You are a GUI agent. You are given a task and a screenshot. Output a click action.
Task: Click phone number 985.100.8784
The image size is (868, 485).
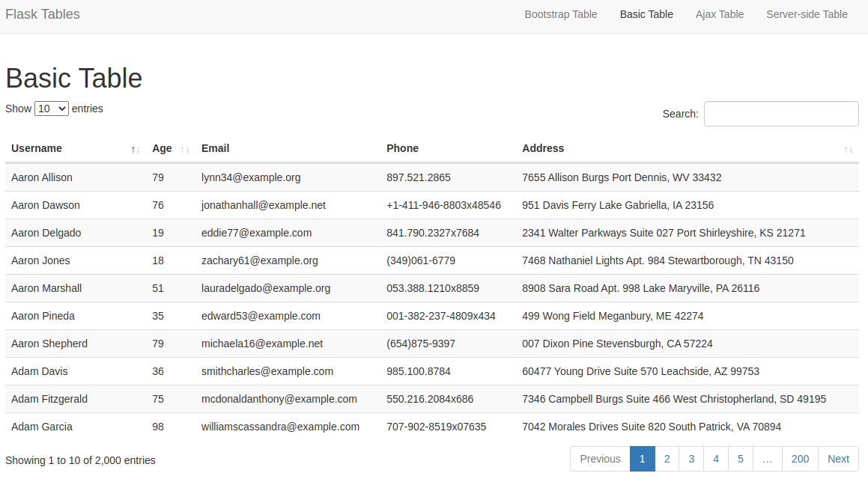click(419, 371)
